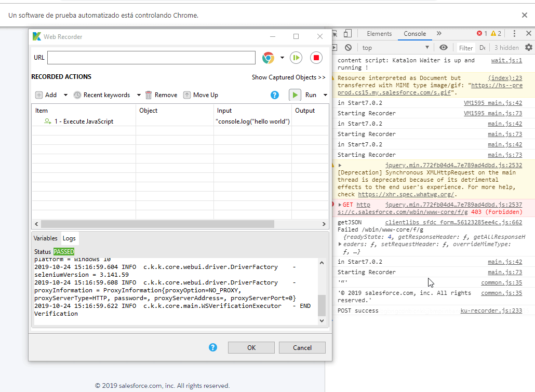The height and width of the screenshot is (392, 535).
Task: Click the Object column header
Action: point(175,111)
